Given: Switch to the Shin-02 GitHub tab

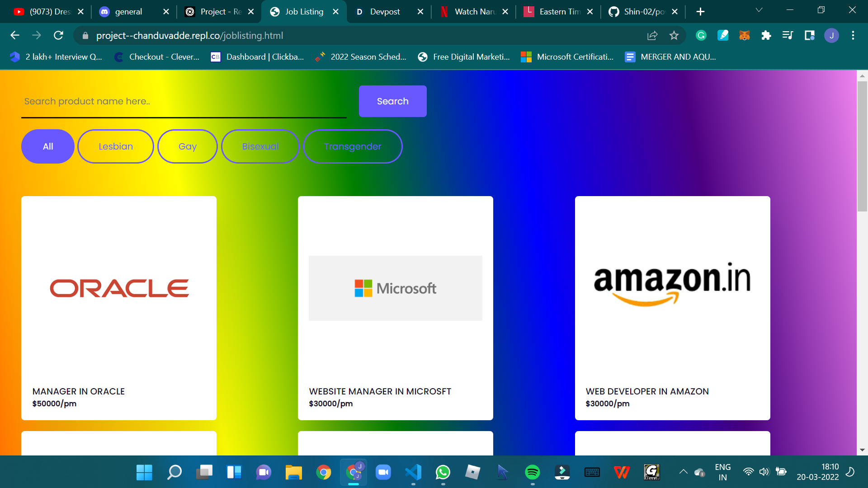Looking at the screenshot, I should (644, 12).
